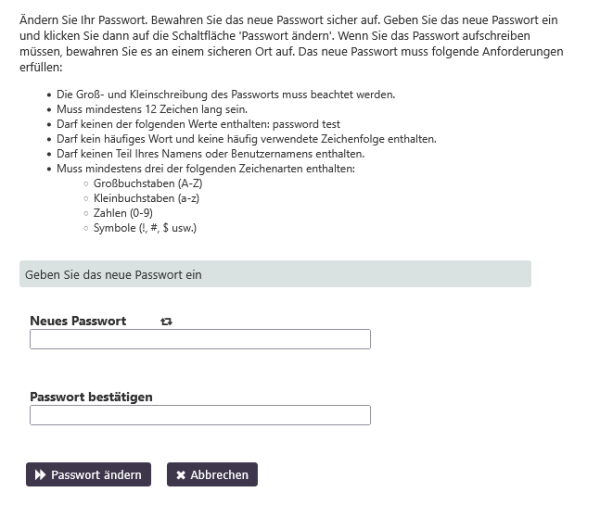Click the double-arrow icon in Passwort ändern
The width and height of the screenshot is (600, 505).
tap(40, 475)
